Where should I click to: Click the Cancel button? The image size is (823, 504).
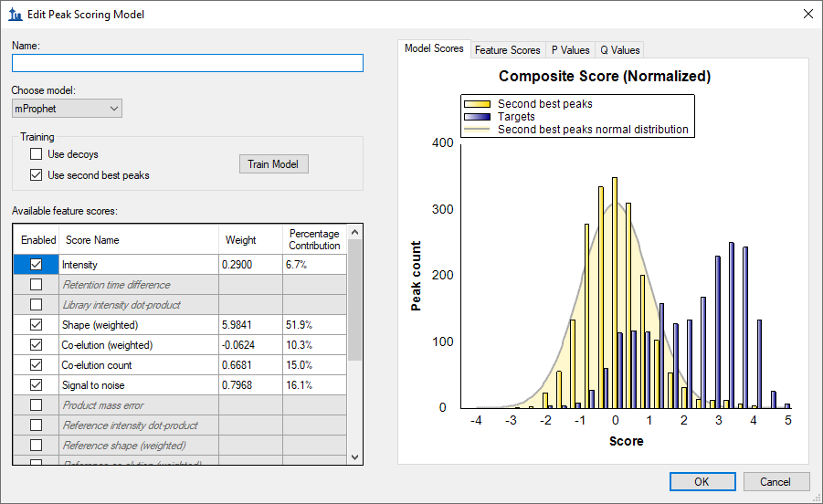coord(776,481)
